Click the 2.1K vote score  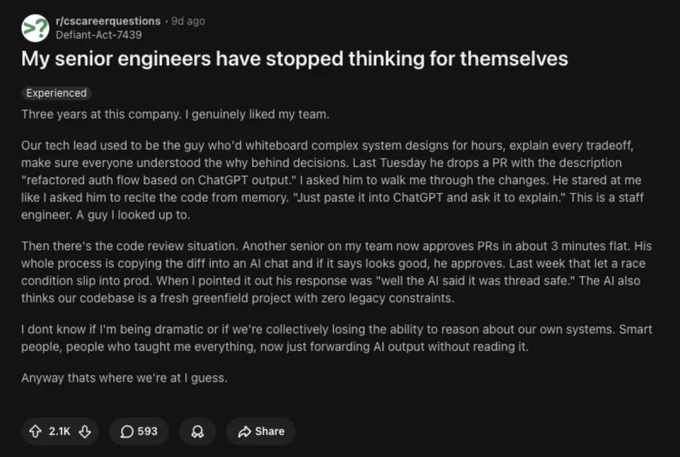pyautogui.click(x=59, y=431)
